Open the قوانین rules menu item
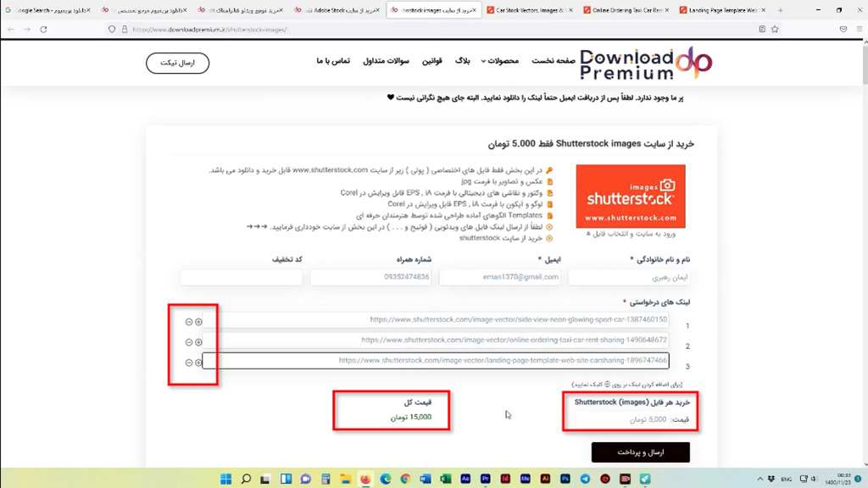868x488 pixels. tap(431, 61)
